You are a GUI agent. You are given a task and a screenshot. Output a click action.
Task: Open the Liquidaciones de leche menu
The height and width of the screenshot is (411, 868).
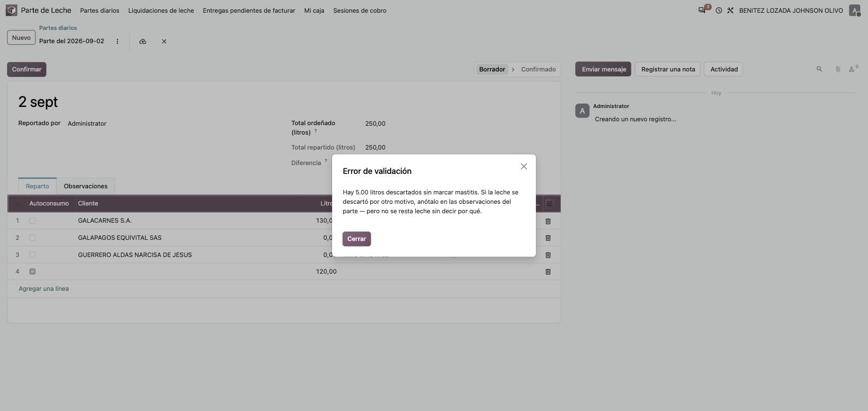161,11
